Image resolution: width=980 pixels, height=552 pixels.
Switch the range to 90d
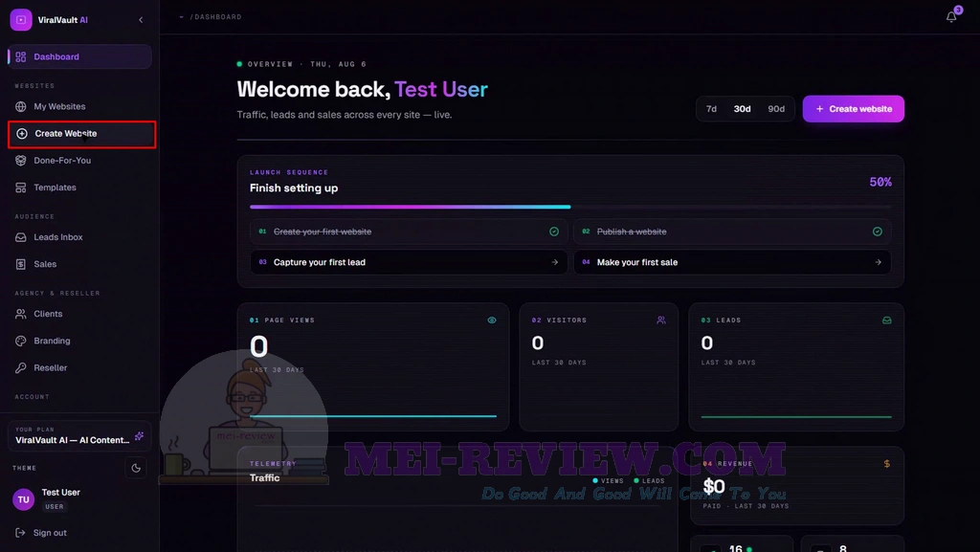(x=776, y=109)
